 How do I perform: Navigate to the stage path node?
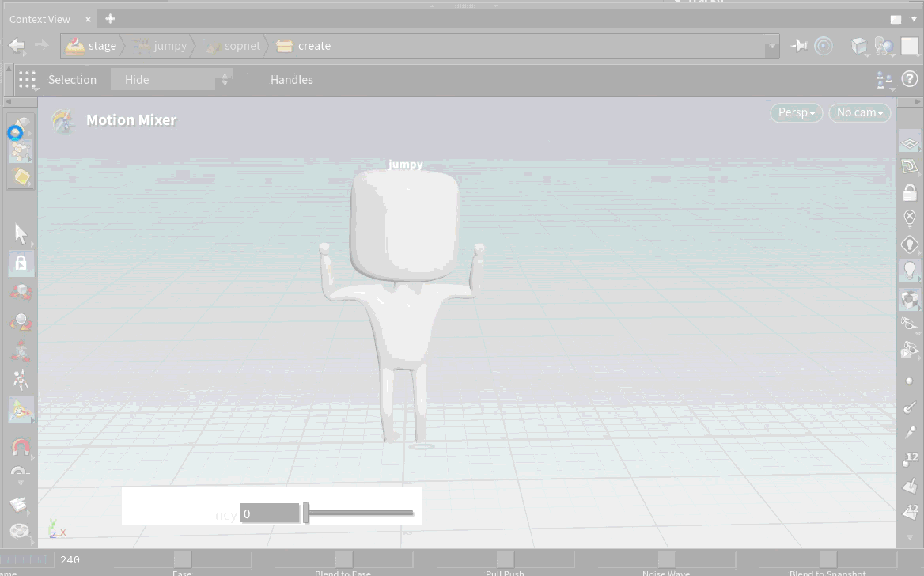(x=91, y=45)
